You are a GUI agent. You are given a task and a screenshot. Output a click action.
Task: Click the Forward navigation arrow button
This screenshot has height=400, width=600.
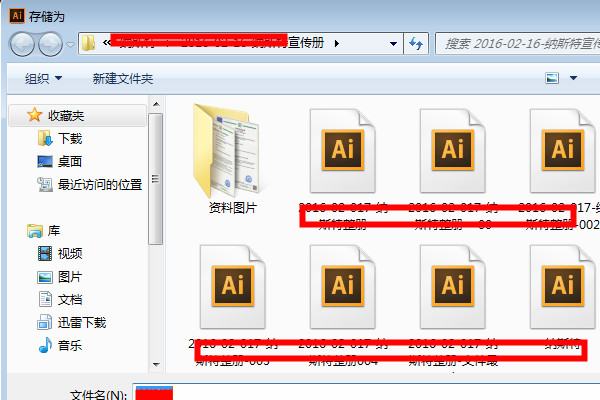[51, 44]
